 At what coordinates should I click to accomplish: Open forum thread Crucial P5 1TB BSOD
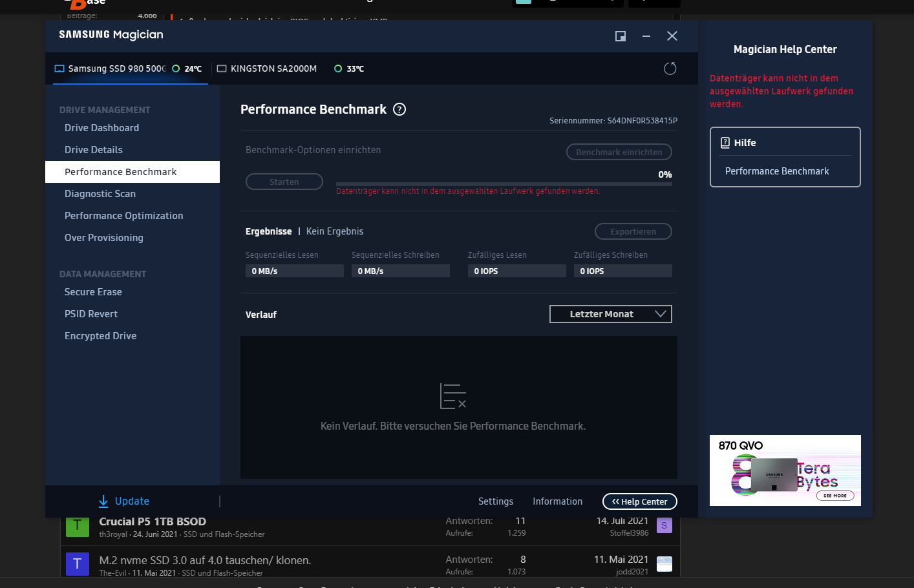(153, 521)
